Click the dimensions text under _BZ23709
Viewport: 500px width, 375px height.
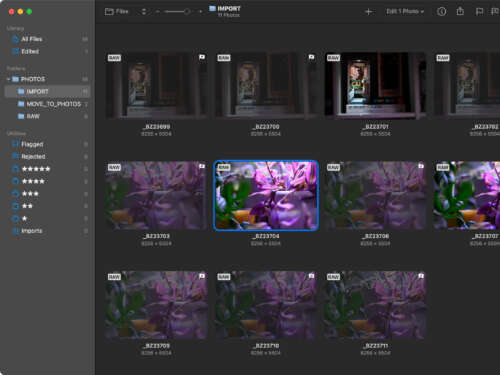pyautogui.click(x=156, y=353)
